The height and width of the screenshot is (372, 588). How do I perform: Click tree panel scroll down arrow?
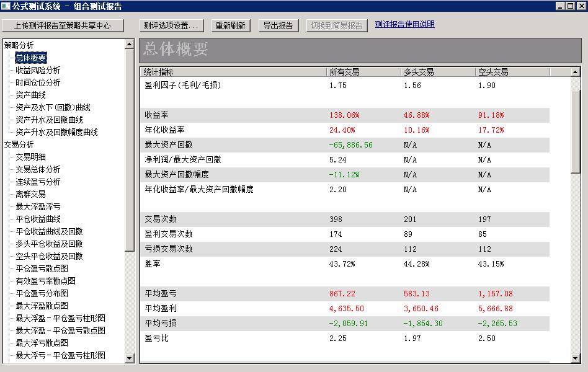point(130,358)
